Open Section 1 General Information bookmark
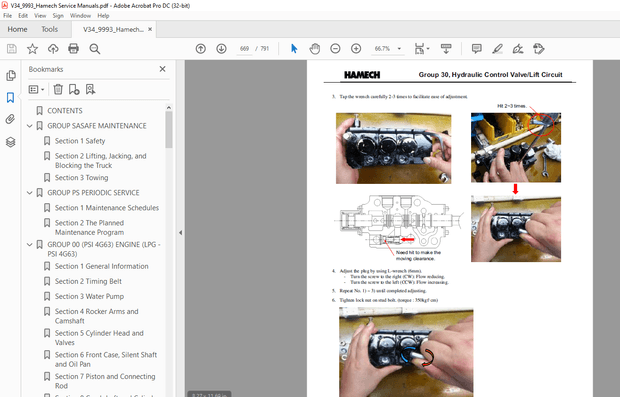Screen dimensions: 620x397 102,266
